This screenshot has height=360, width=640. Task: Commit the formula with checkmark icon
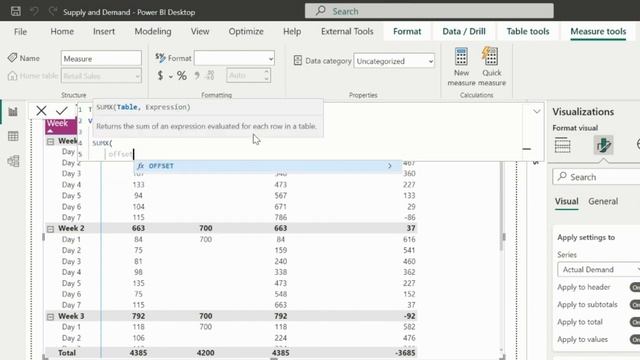pyautogui.click(x=62, y=111)
